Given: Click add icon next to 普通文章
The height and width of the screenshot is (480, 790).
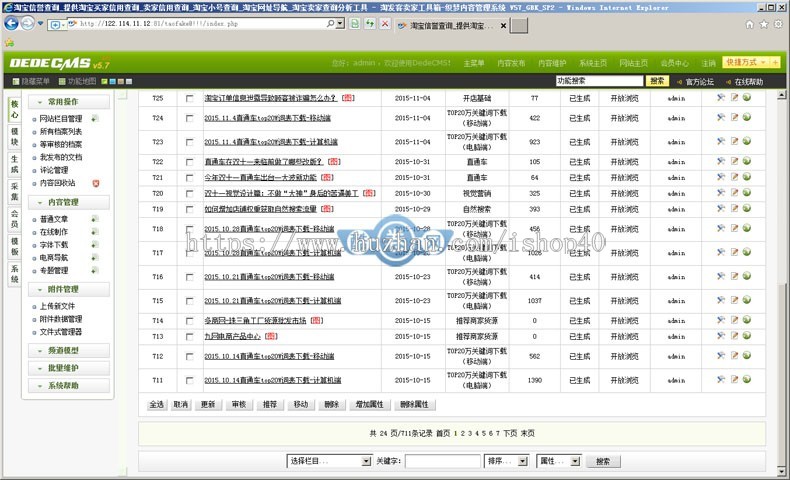Looking at the screenshot, I should tap(96, 219).
